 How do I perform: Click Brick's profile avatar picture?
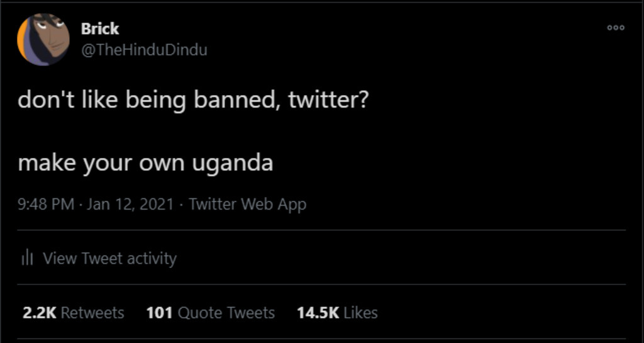pyautogui.click(x=43, y=39)
